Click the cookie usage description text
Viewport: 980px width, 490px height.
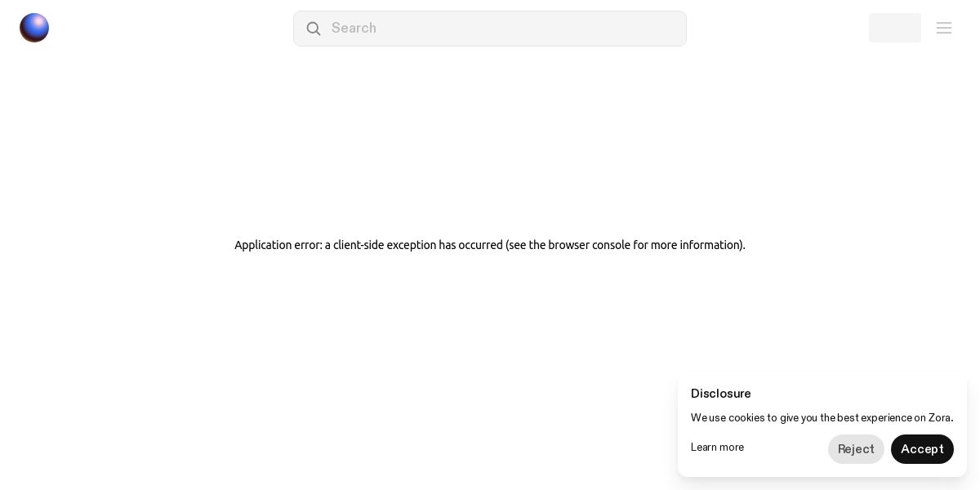pyautogui.click(x=822, y=418)
